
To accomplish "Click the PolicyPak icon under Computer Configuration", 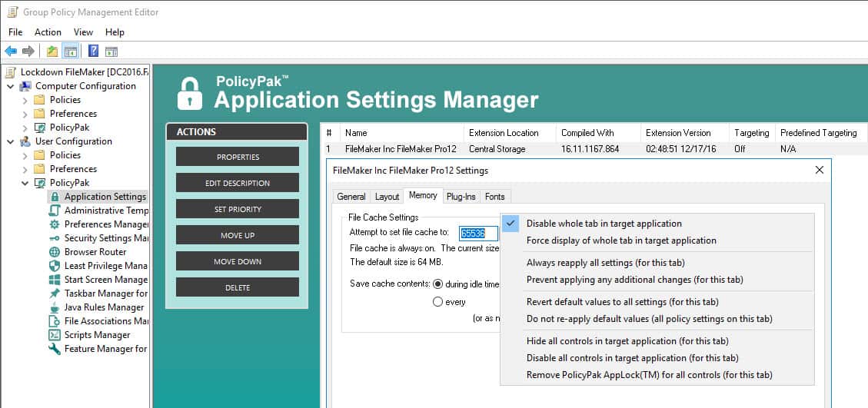I will [39, 128].
